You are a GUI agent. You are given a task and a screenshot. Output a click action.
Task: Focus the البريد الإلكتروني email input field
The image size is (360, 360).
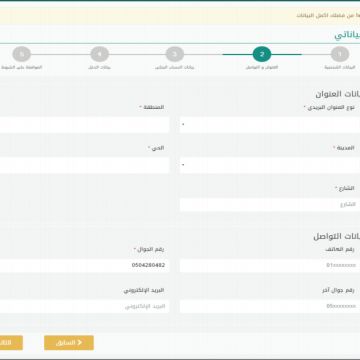pos(84,306)
